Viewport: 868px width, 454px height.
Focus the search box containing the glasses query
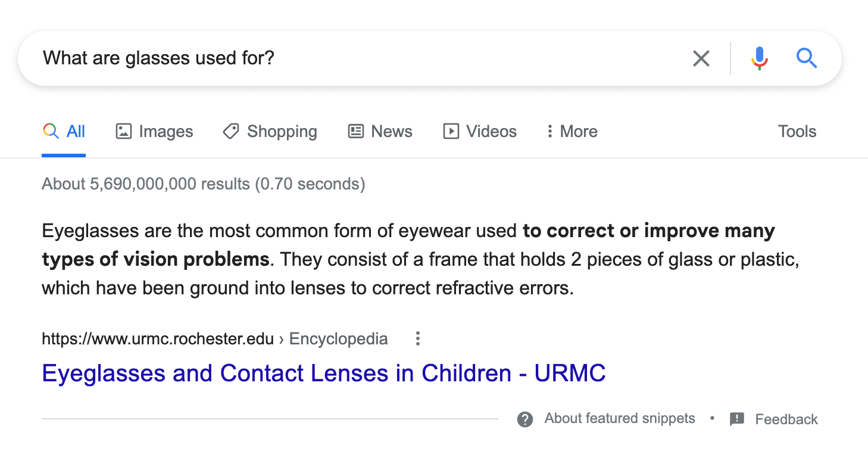[x=357, y=58]
